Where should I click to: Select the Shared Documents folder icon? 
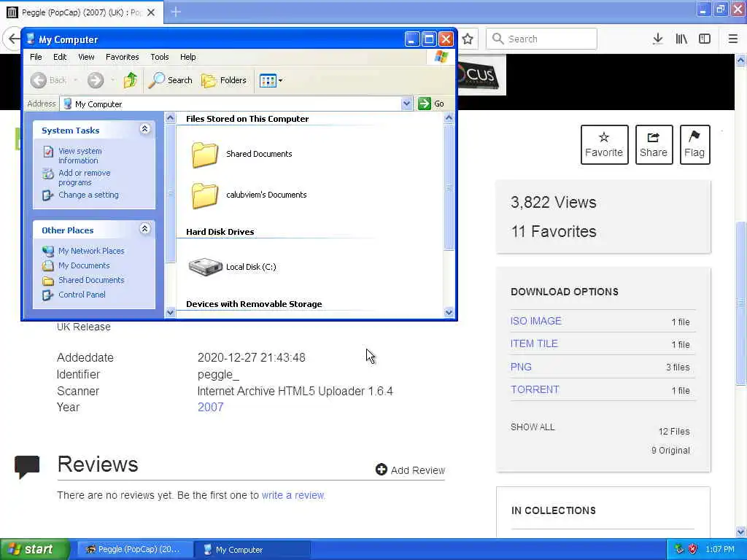point(205,155)
